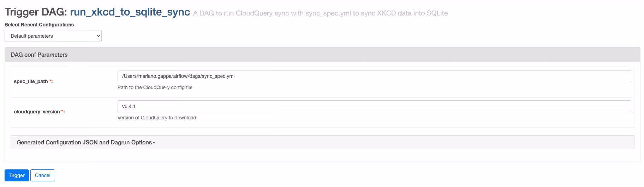Open the run_xkcd_to_sqlite_sync DAG link
644x187 pixels.
tap(130, 12)
